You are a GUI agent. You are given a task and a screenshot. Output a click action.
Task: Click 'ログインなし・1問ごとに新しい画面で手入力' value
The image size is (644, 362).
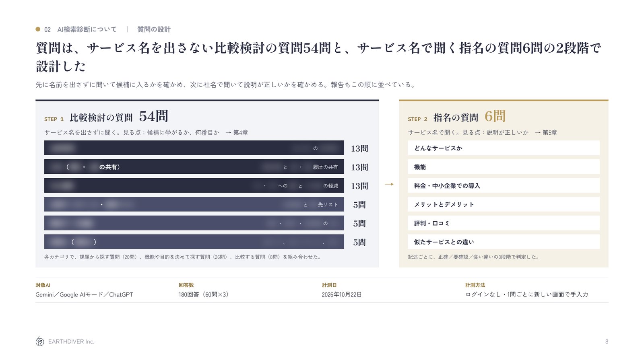527,294
